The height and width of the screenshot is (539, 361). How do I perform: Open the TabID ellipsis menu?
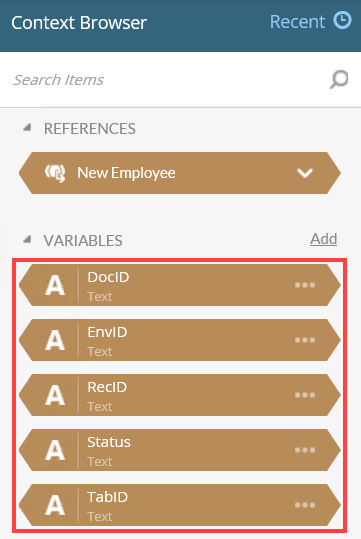[305, 505]
